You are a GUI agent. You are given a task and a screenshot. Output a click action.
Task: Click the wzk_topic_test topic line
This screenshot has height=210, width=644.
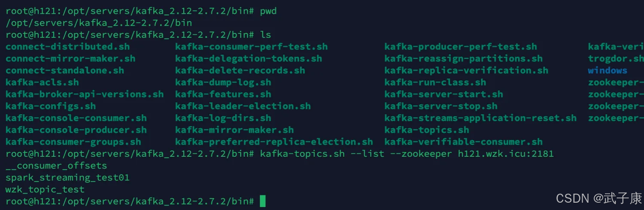45,189
